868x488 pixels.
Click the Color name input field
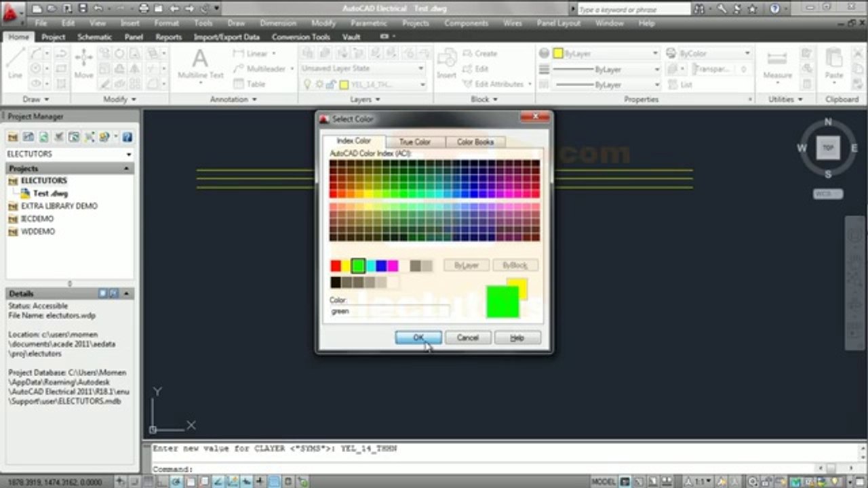pyautogui.click(x=389, y=311)
